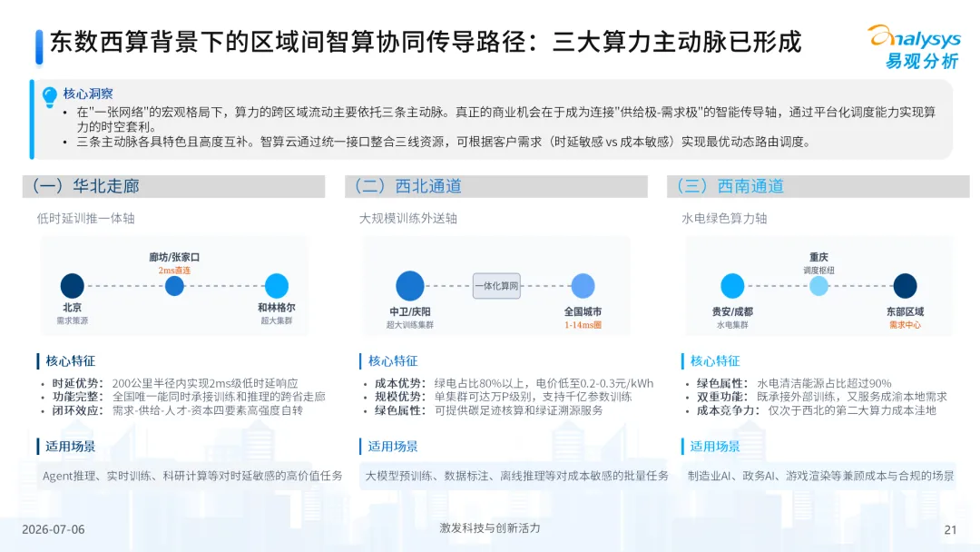
Task: Click the footer text 激发科技与创新活力
Action: point(490,528)
